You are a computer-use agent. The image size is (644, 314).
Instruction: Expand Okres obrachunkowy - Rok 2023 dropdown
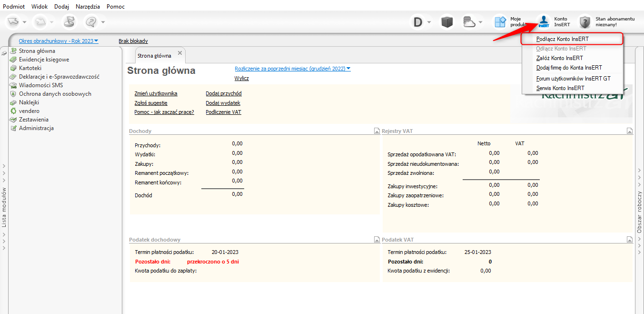coord(96,41)
